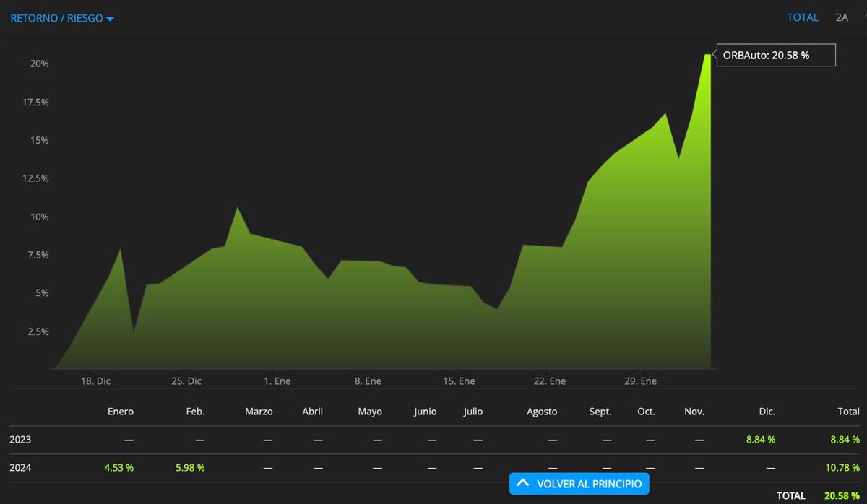The height and width of the screenshot is (504, 867).
Task: Click the 29. Ene axis label
Action: [x=640, y=381]
